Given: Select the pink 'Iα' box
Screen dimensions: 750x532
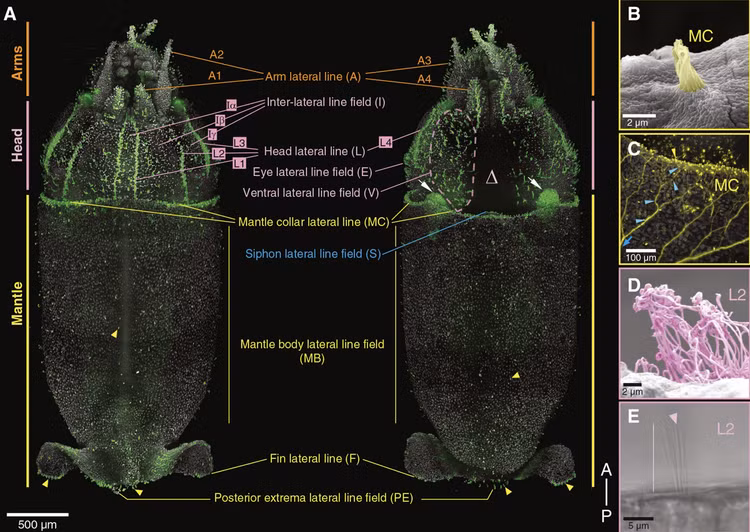Looking at the screenshot, I should (x=232, y=105).
